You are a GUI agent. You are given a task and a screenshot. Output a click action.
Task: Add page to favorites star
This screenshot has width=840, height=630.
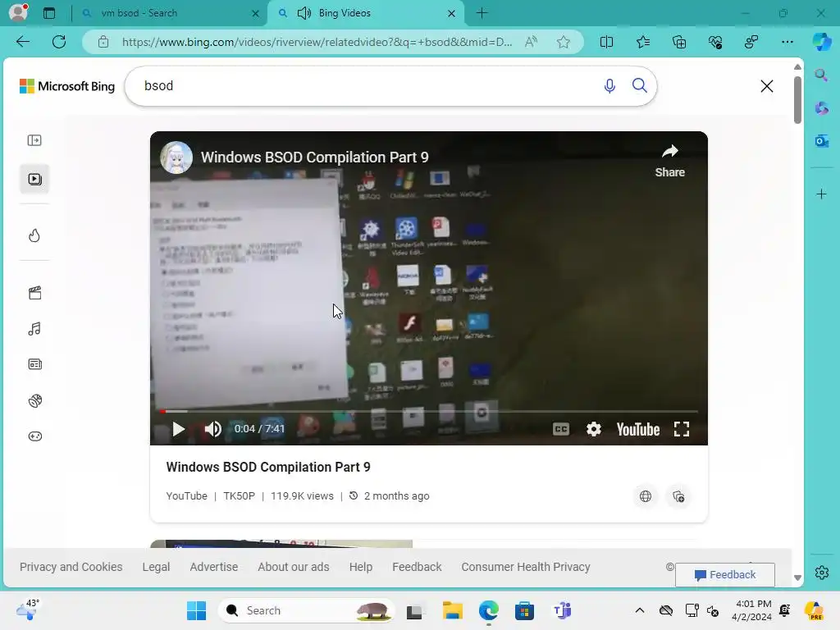click(x=563, y=42)
